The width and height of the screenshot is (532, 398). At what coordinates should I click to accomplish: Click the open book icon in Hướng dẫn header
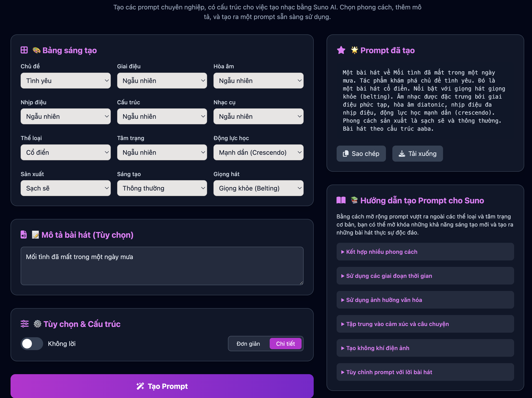(341, 200)
